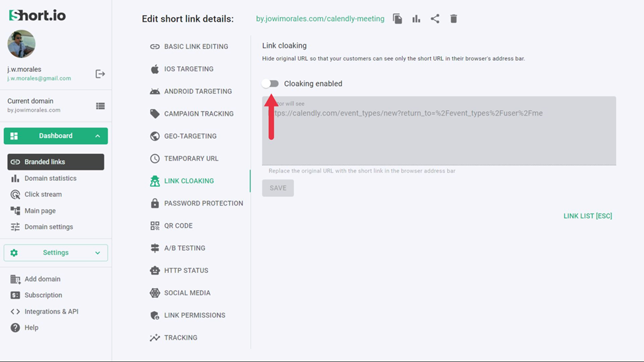
Task: Open Branded links in sidebar
Action: click(56, 162)
